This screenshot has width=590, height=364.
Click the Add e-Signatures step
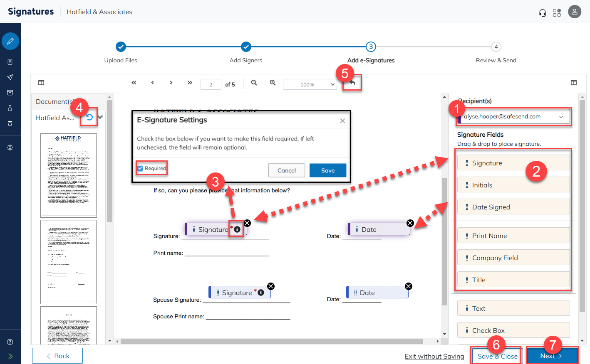(371, 47)
